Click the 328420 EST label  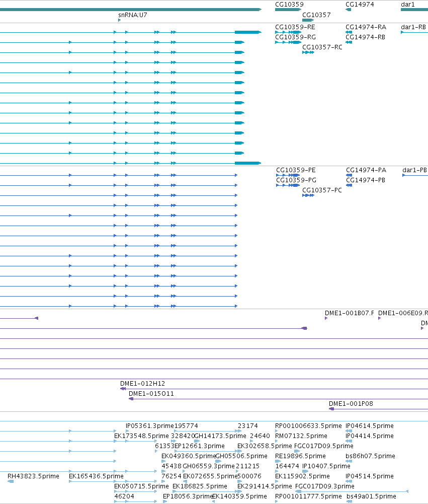(183, 436)
